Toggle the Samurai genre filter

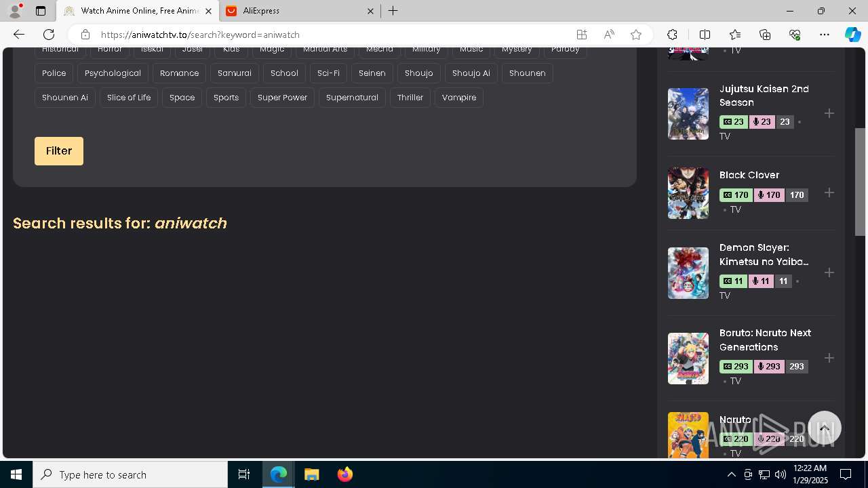[235, 73]
